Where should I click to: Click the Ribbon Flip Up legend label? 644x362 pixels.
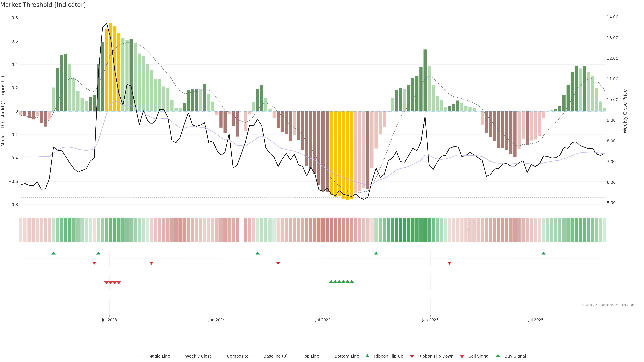[x=389, y=356]
